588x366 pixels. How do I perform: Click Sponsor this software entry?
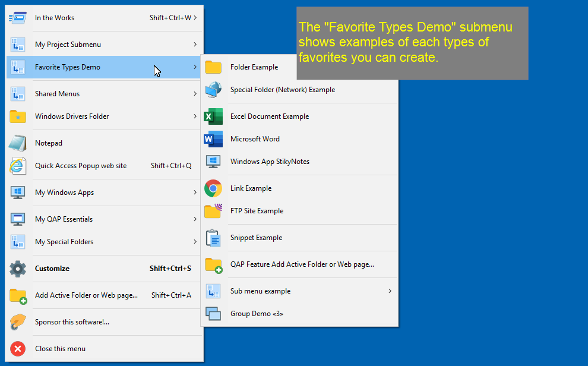tap(104, 322)
